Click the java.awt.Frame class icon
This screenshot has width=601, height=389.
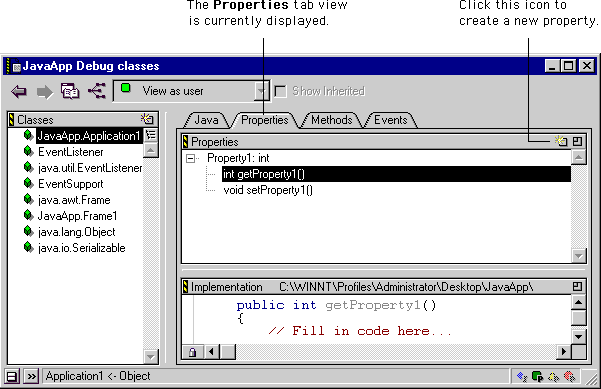point(28,199)
